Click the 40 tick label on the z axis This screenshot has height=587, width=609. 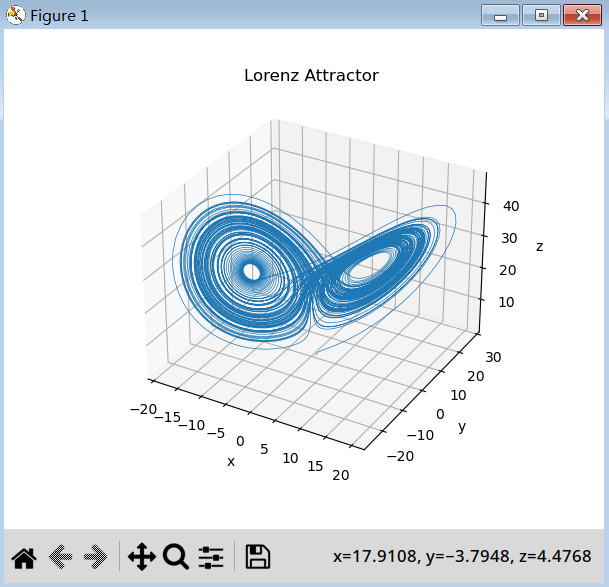(x=509, y=205)
